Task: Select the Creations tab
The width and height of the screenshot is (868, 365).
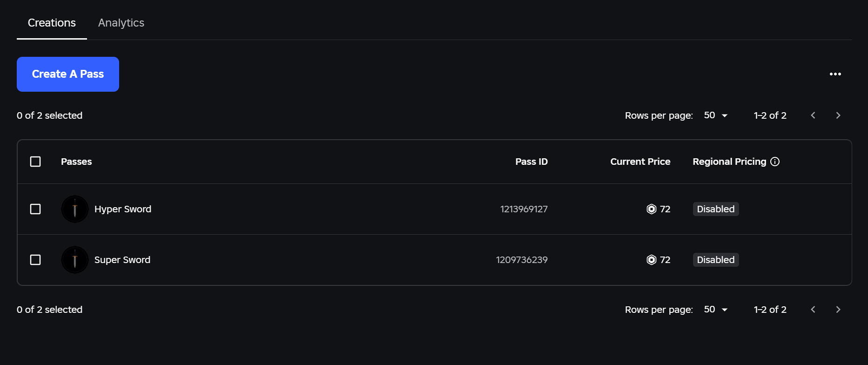Action: coord(52,23)
